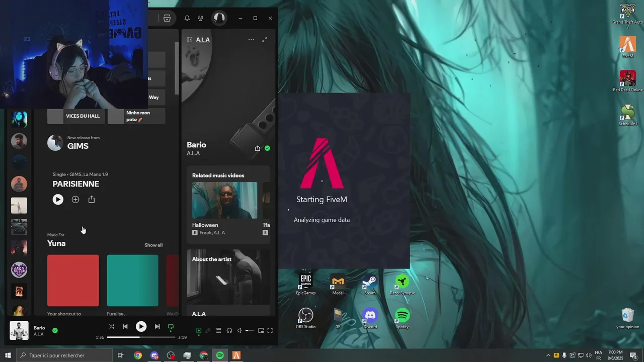Launch the Spotify desktop shortcut
This screenshot has height=362, width=644.
pos(402,318)
